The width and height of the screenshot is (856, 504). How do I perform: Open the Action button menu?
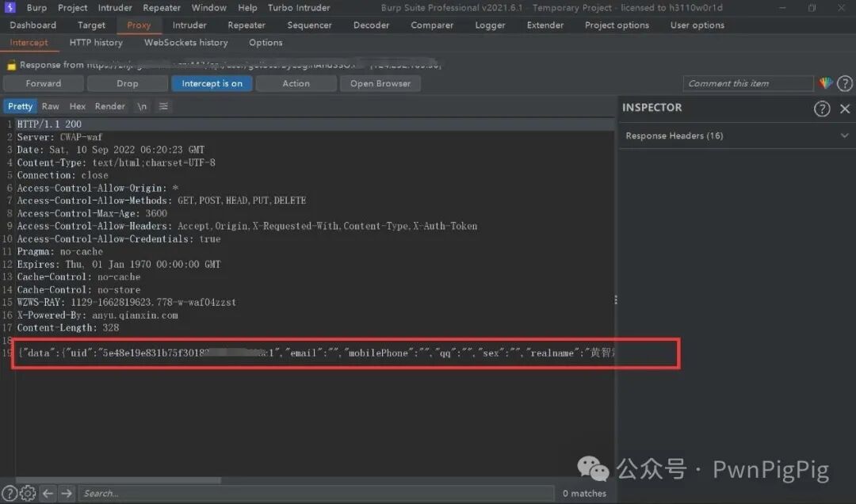[296, 83]
